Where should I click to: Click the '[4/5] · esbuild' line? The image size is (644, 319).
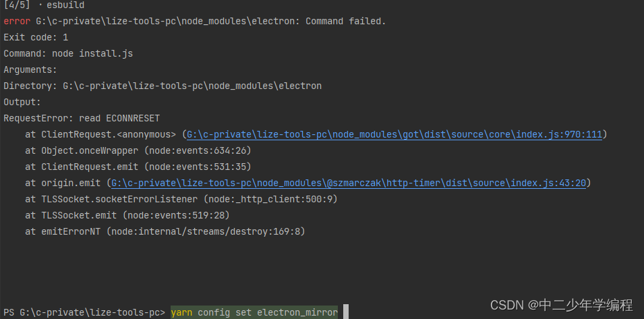pos(44,5)
